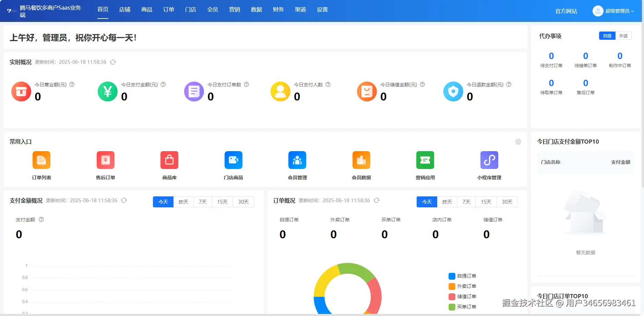Open the 营销应用 shortcut icon
The image size is (644, 316).
coord(425,160)
